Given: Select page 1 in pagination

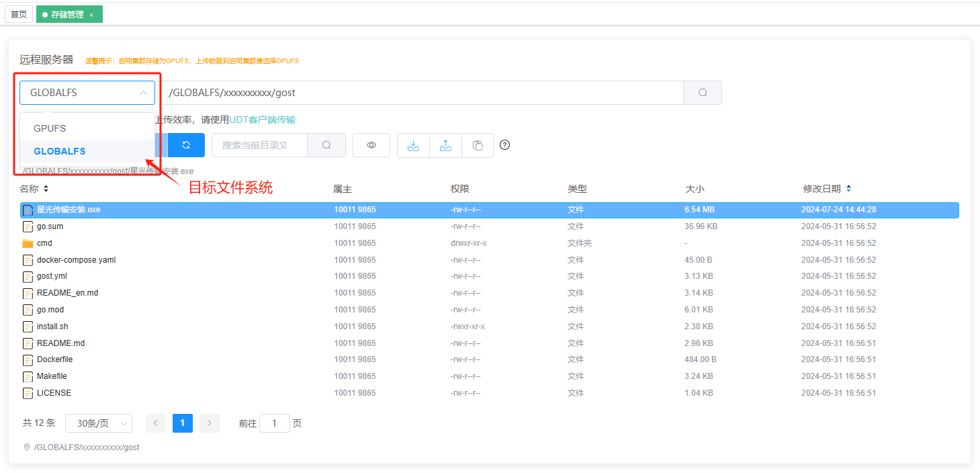Looking at the screenshot, I should coord(183,423).
